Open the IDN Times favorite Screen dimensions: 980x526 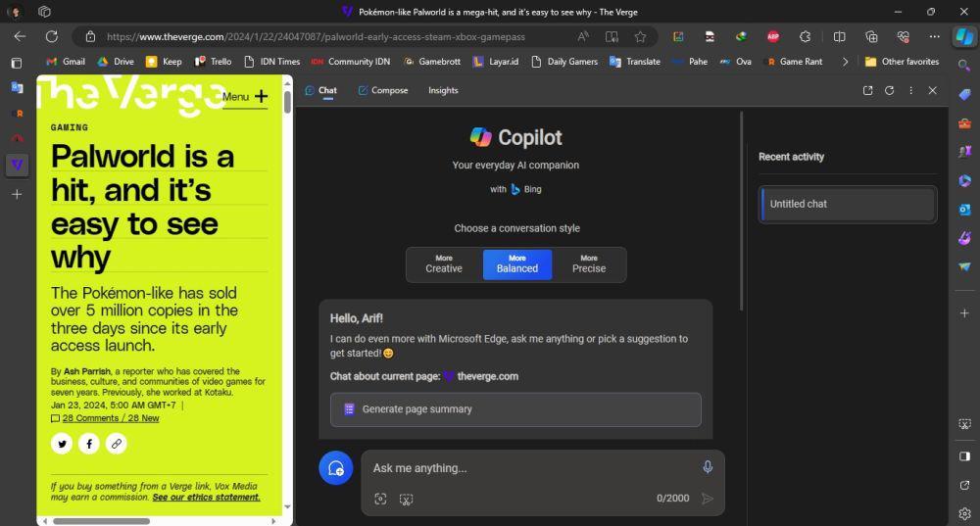click(271, 62)
